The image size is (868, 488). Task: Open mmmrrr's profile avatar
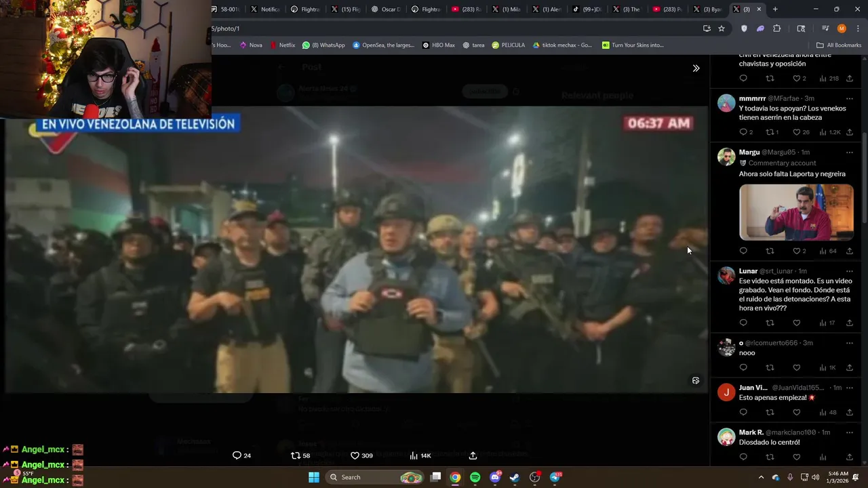[x=726, y=103]
